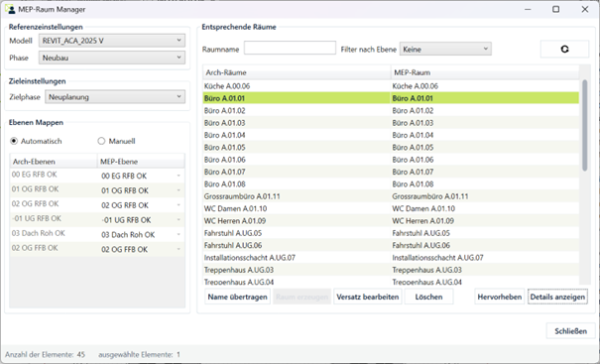Select Arch-Räume row Grossraumbüro A.01.11
This screenshot has height=364, width=600.
point(297,196)
